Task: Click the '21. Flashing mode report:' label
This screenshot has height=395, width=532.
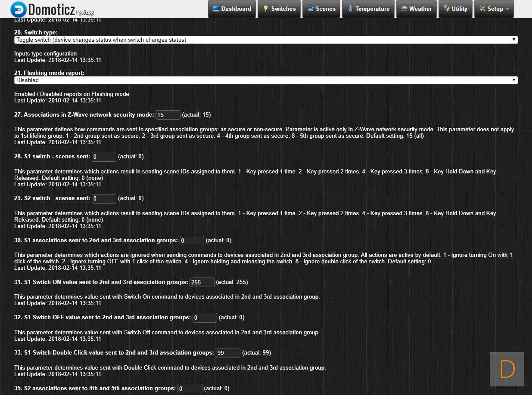Action: tap(49, 73)
